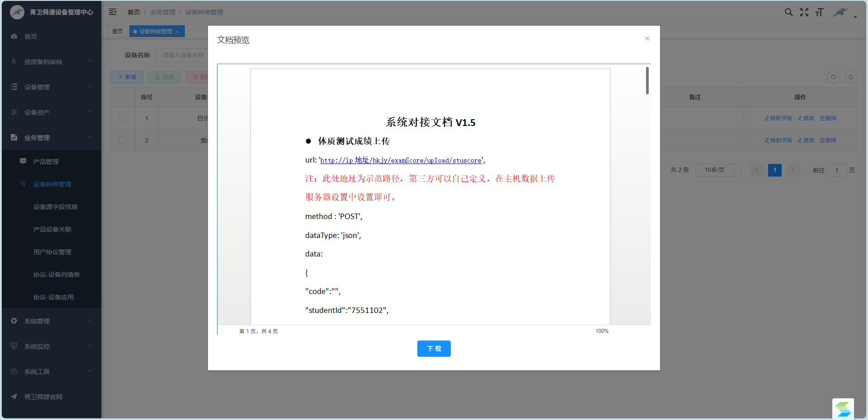This screenshot has width=868, height=420.
Task: Close the 文档预览 dialog
Action: coord(647,38)
